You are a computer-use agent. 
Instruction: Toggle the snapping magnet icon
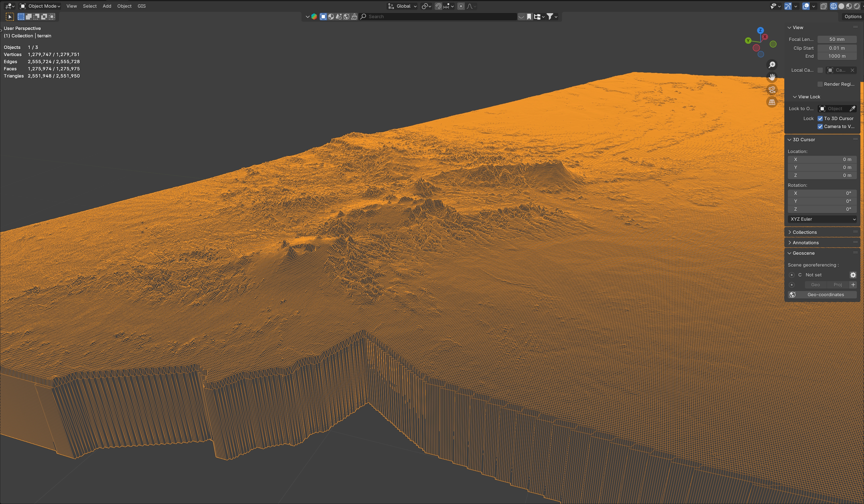pyautogui.click(x=438, y=6)
